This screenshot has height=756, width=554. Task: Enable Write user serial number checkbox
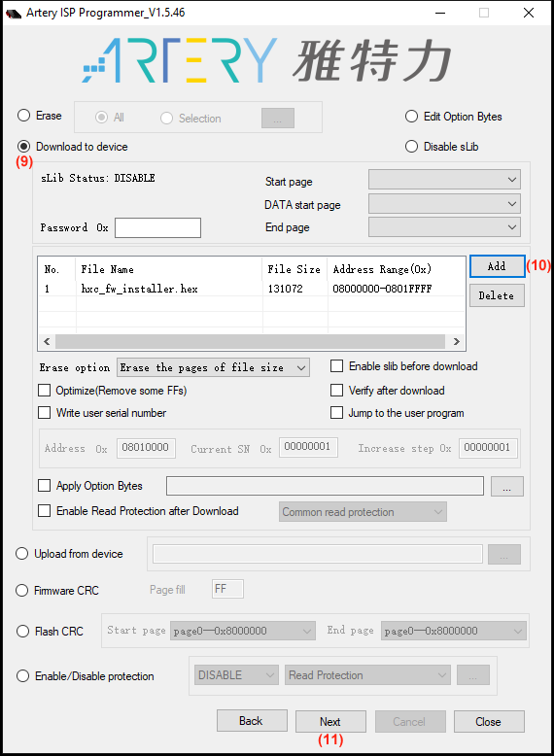(45, 413)
